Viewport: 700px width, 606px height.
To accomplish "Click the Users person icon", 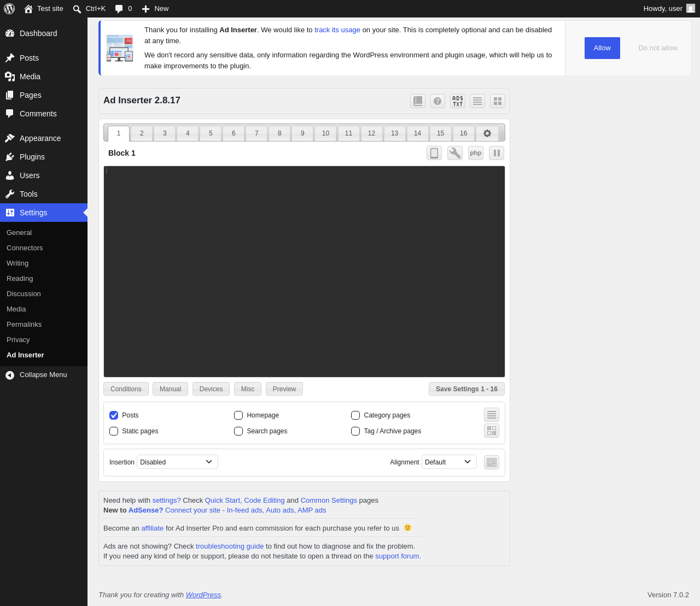I will tap(10, 175).
